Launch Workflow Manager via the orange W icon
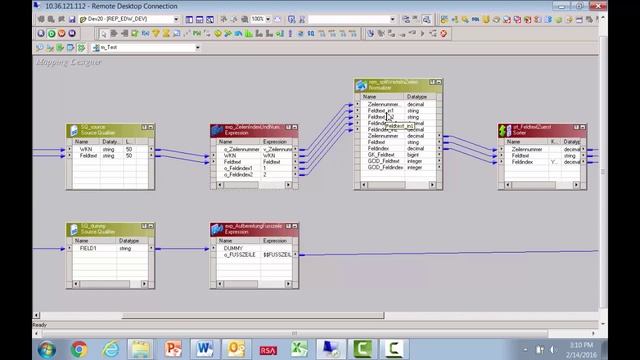This screenshot has height=360, width=640. [62, 33]
